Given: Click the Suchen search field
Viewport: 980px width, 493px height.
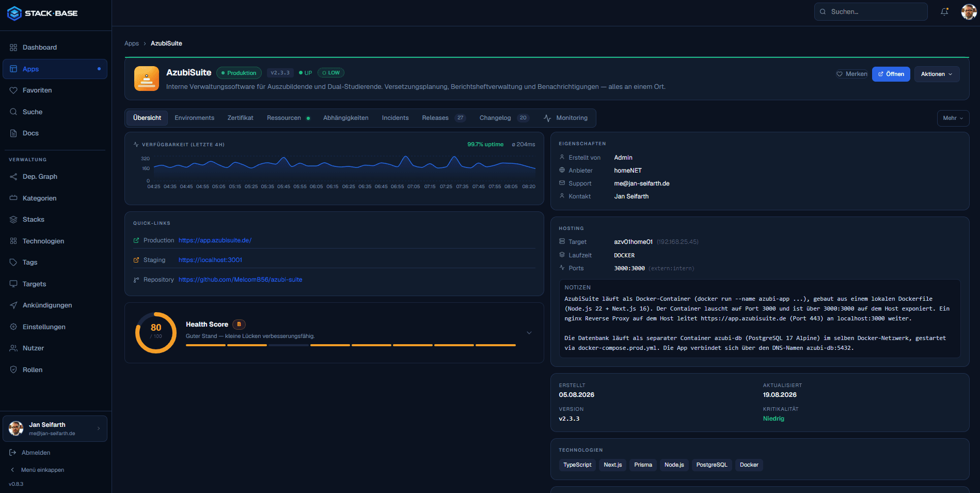Looking at the screenshot, I should pos(871,12).
